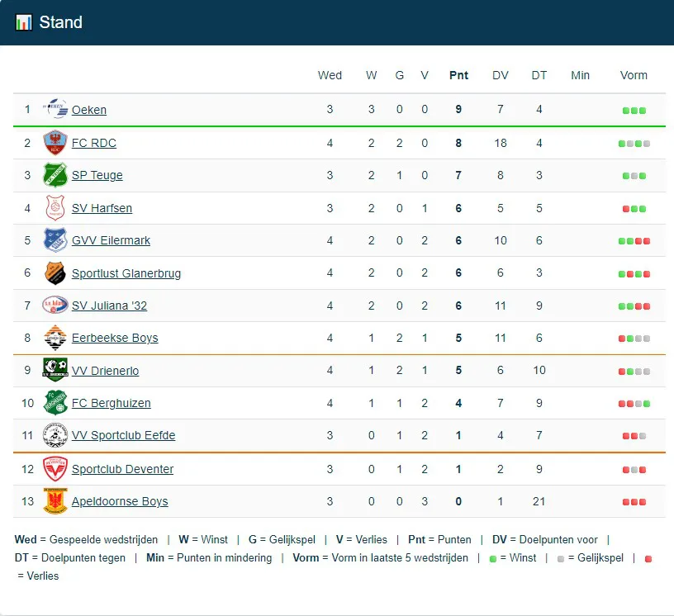Open the Eerbeekse Boys team link

coord(115,338)
